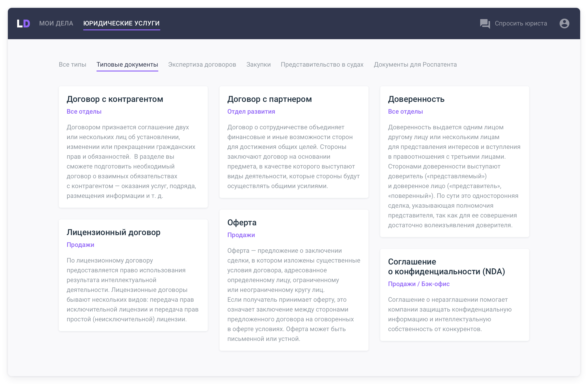The width and height of the screenshot is (588, 384).
Task: Select the Документы для Роспатента tab
Action: pos(415,64)
